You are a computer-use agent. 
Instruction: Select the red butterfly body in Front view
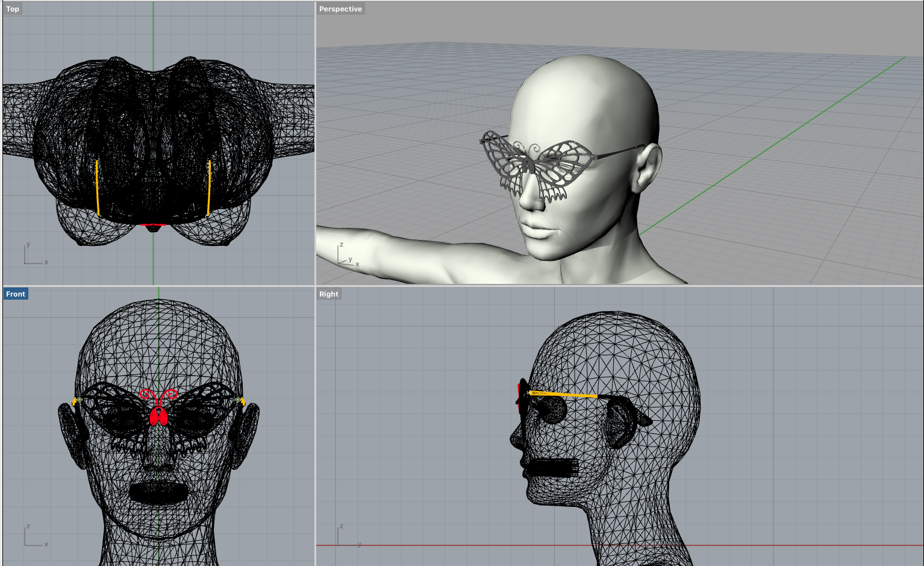[158, 416]
